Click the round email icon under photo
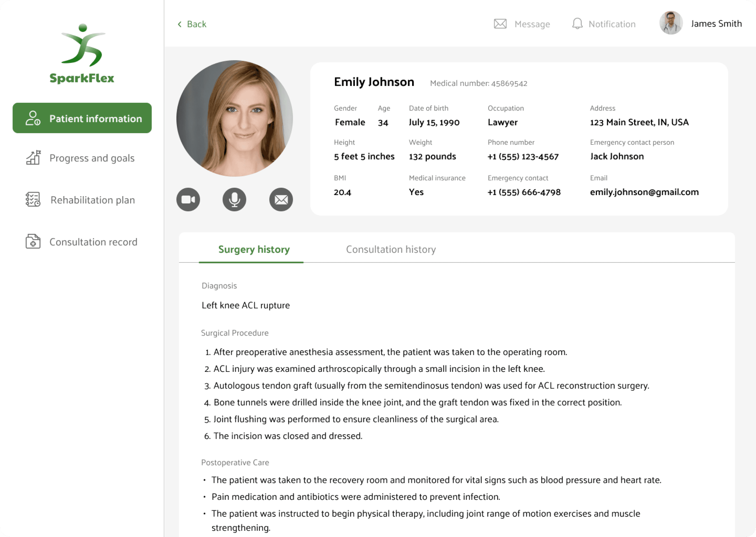The height and width of the screenshot is (537, 756). coord(281,200)
